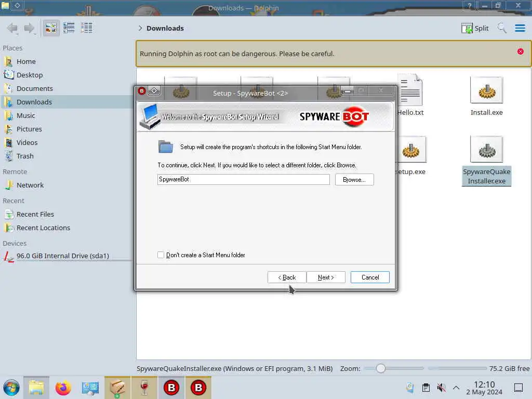This screenshot has width=532, height=399.
Task: Launch Firefox from taskbar
Action: pos(63,388)
